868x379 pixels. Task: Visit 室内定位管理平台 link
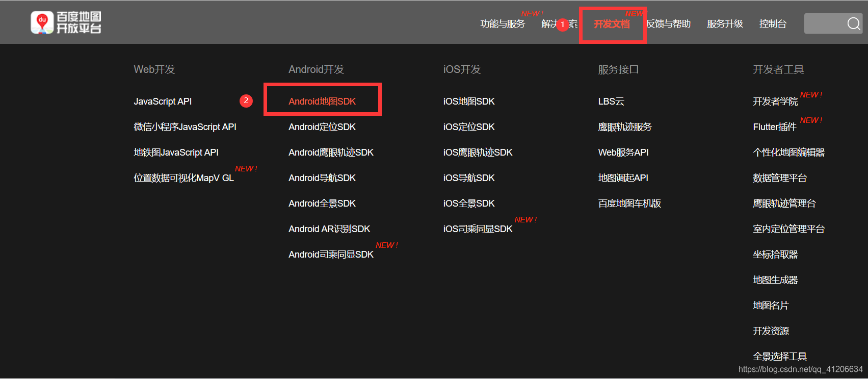(788, 229)
